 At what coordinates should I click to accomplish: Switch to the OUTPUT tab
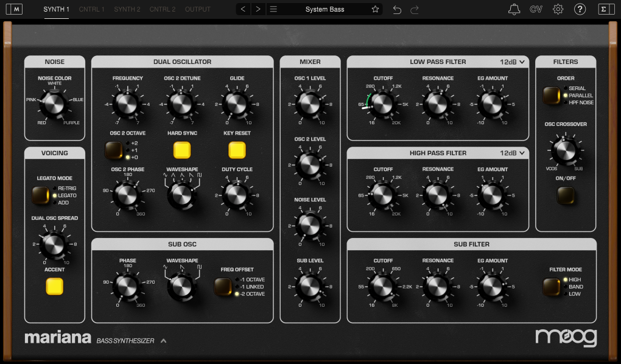tap(198, 9)
